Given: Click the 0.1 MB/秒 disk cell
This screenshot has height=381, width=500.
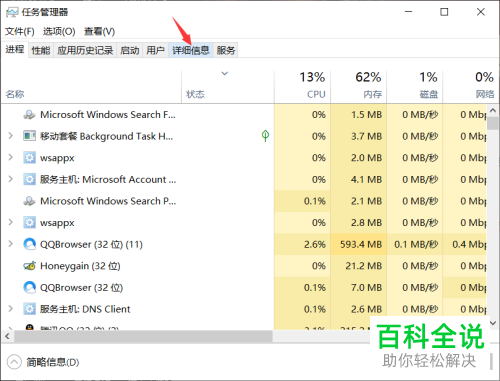Looking at the screenshot, I should coord(415,244).
